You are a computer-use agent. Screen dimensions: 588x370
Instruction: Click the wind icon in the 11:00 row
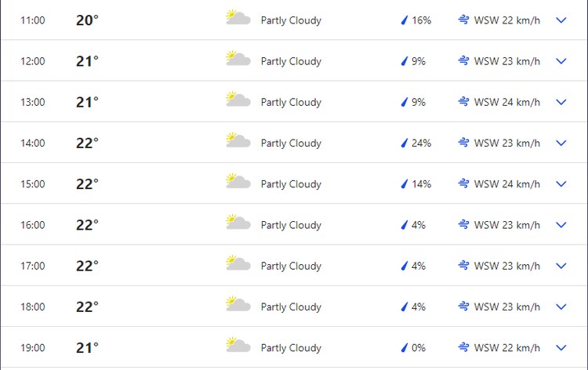[x=464, y=20]
